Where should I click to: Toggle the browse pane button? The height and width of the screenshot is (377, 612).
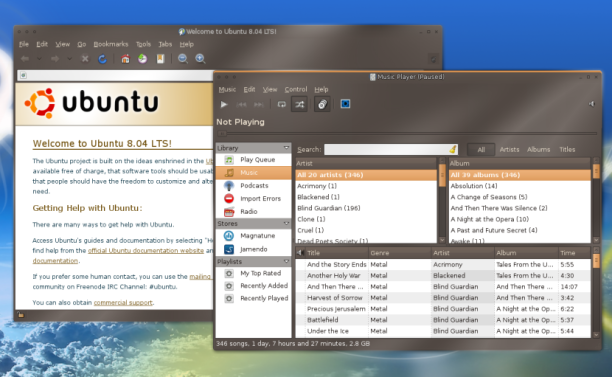pyautogui.click(x=322, y=104)
